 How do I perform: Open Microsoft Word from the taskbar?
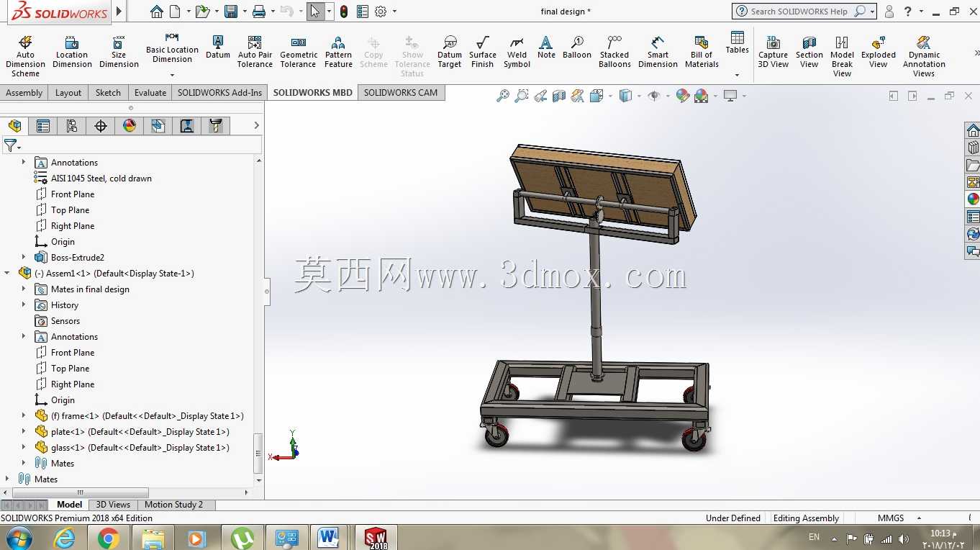tap(329, 538)
